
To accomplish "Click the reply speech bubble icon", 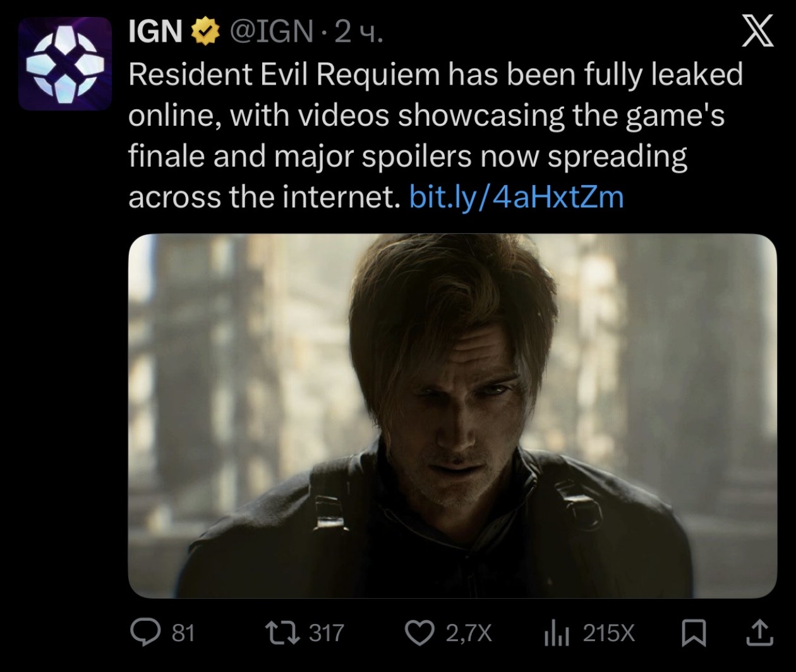I will point(145,632).
